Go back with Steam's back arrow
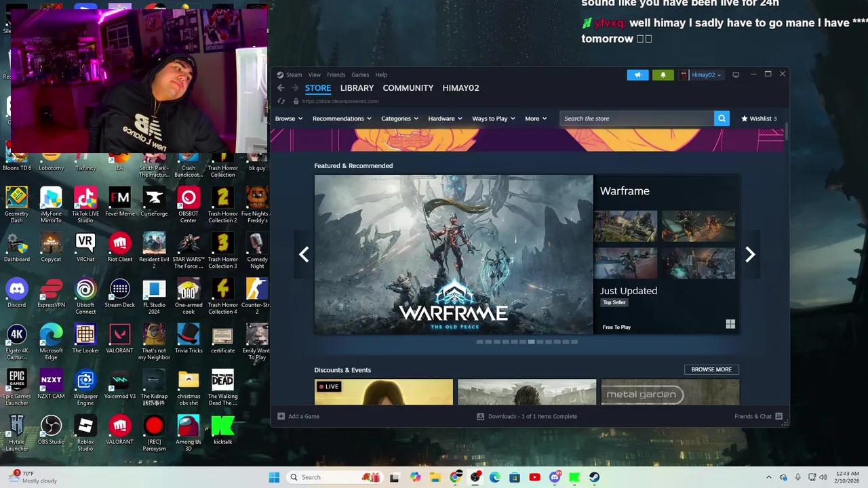Viewport: 868px width, 488px height. click(281, 88)
